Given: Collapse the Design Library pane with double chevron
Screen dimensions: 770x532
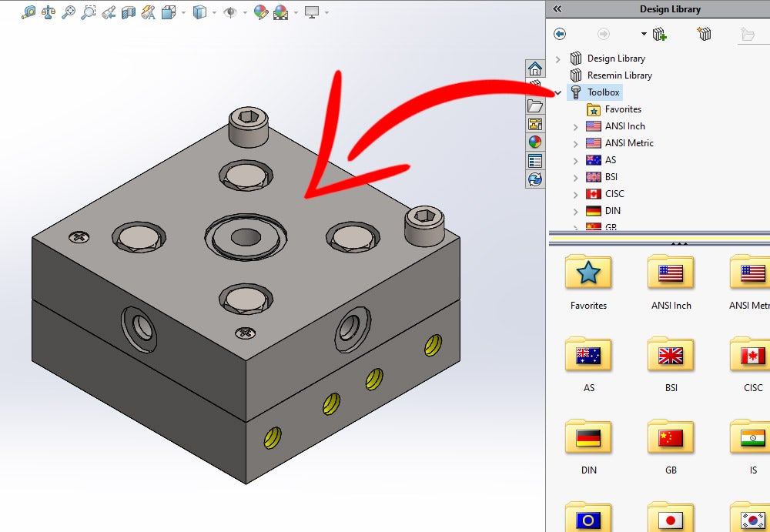Looking at the screenshot, I should click(557, 8).
